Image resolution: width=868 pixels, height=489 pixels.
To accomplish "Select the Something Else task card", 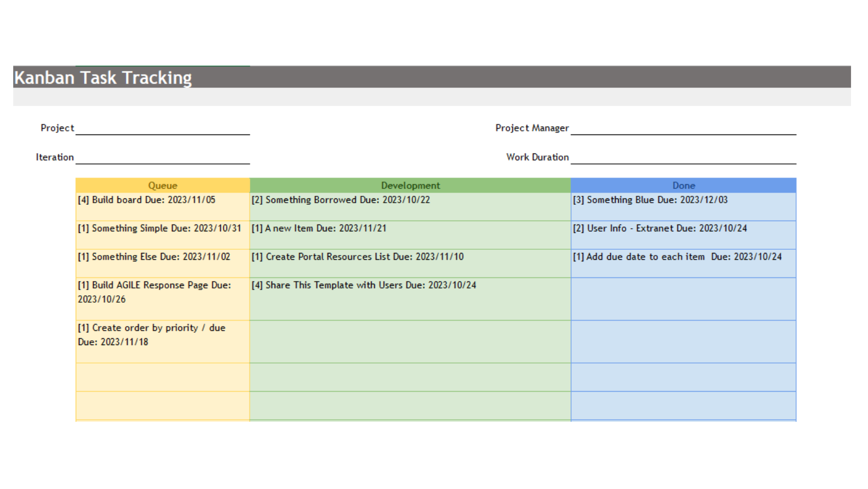I will (153, 257).
